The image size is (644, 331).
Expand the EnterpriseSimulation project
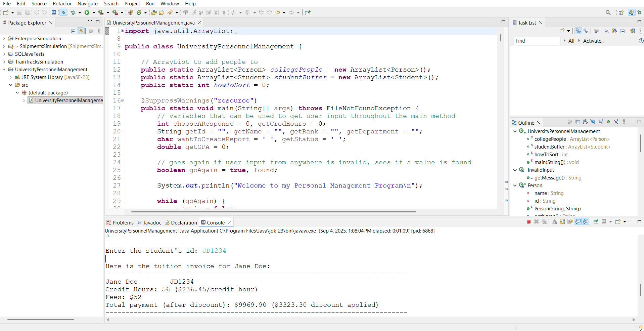tap(3, 38)
